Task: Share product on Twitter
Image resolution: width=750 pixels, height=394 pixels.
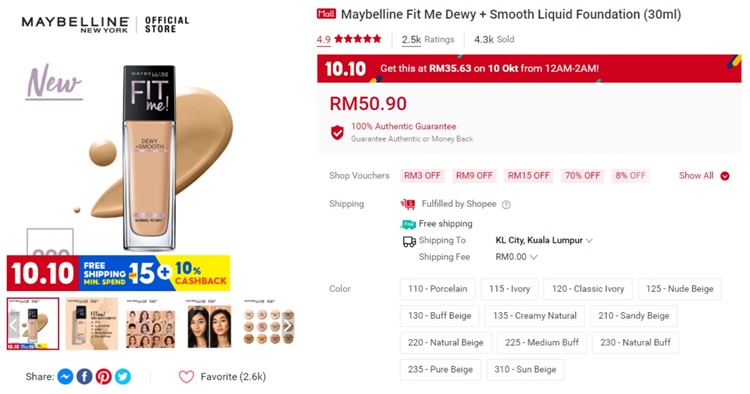Action: pyautogui.click(x=122, y=377)
